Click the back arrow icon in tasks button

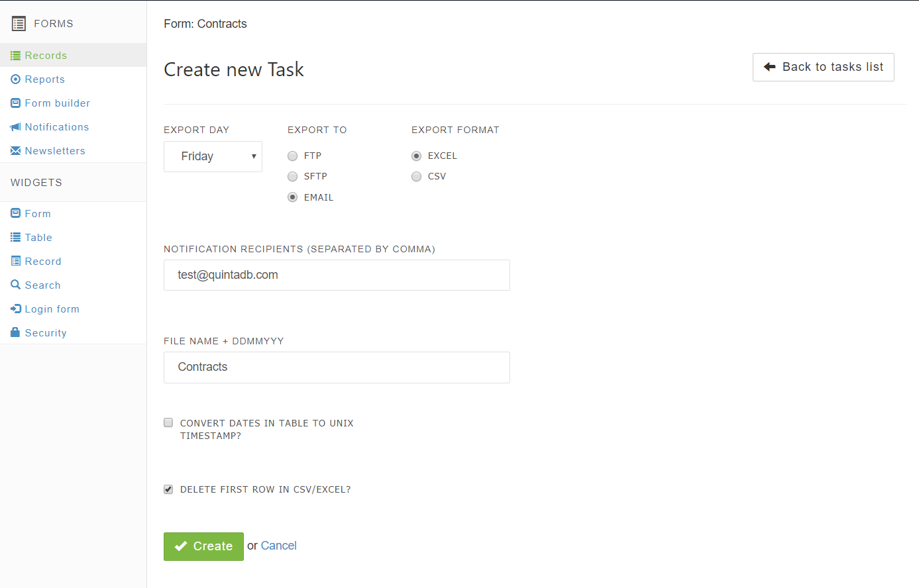pyautogui.click(x=769, y=67)
